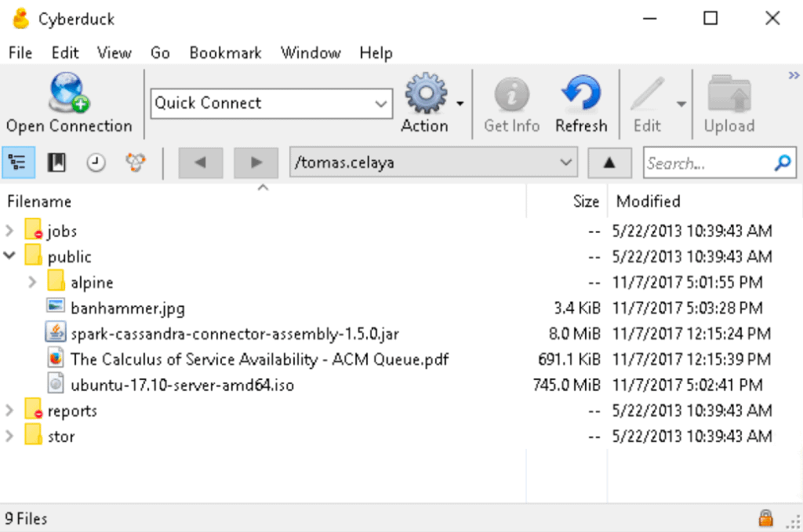Viewport: 803px width, 532px height.
Task: Sort by the Filename column header
Action: (x=263, y=201)
